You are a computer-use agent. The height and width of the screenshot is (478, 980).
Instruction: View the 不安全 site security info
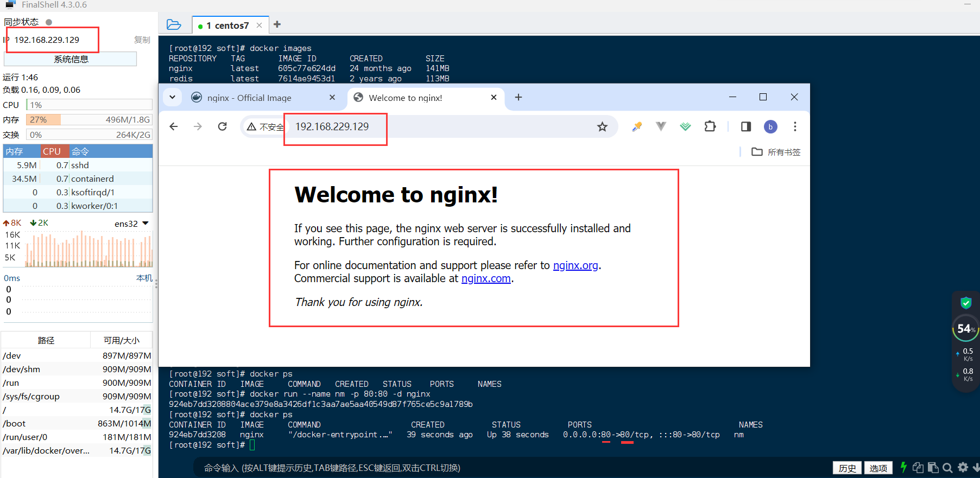[x=265, y=126]
